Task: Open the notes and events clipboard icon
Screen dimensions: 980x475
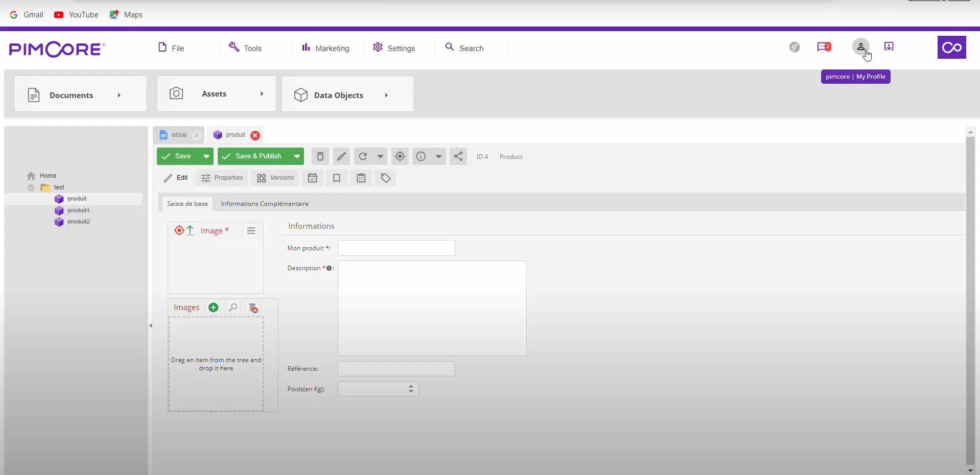Action: [x=361, y=178]
